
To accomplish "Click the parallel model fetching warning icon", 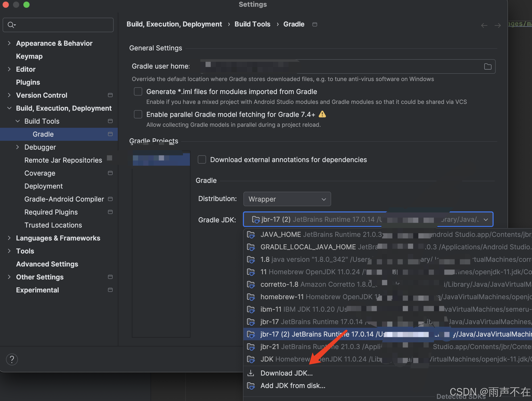I will pyautogui.click(x=322, y=114).
